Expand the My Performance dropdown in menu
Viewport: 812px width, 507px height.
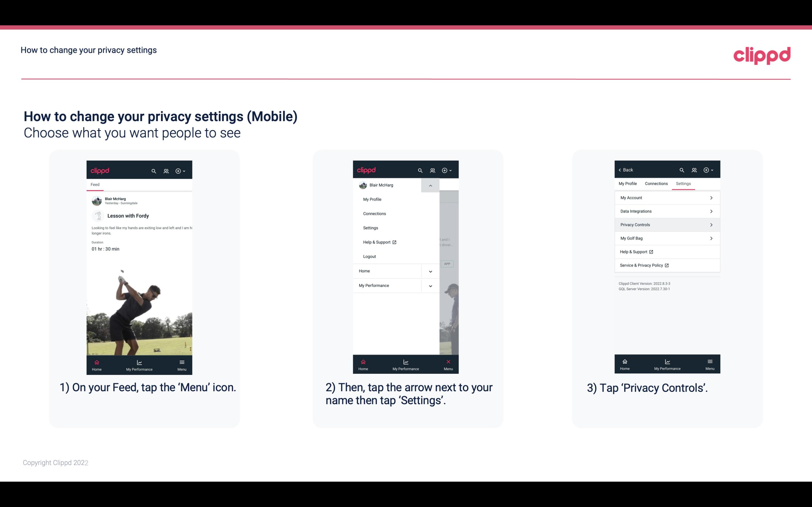[x=430, y=285]
